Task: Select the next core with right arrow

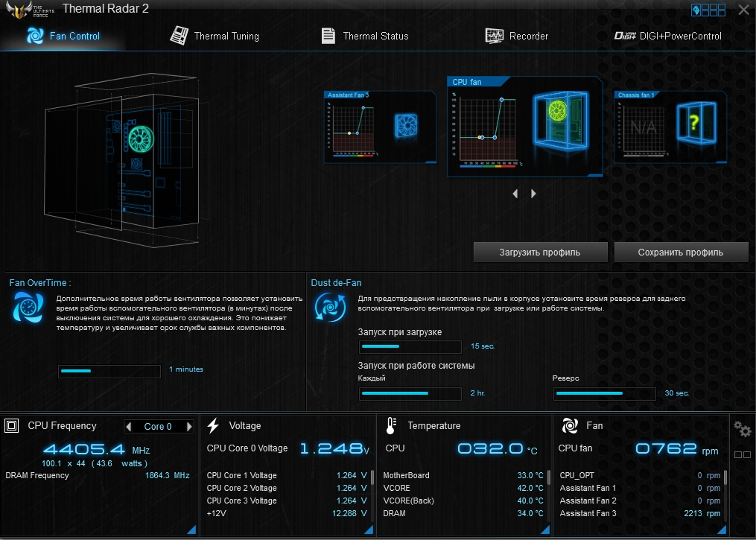Action: (x=189, y=426)
